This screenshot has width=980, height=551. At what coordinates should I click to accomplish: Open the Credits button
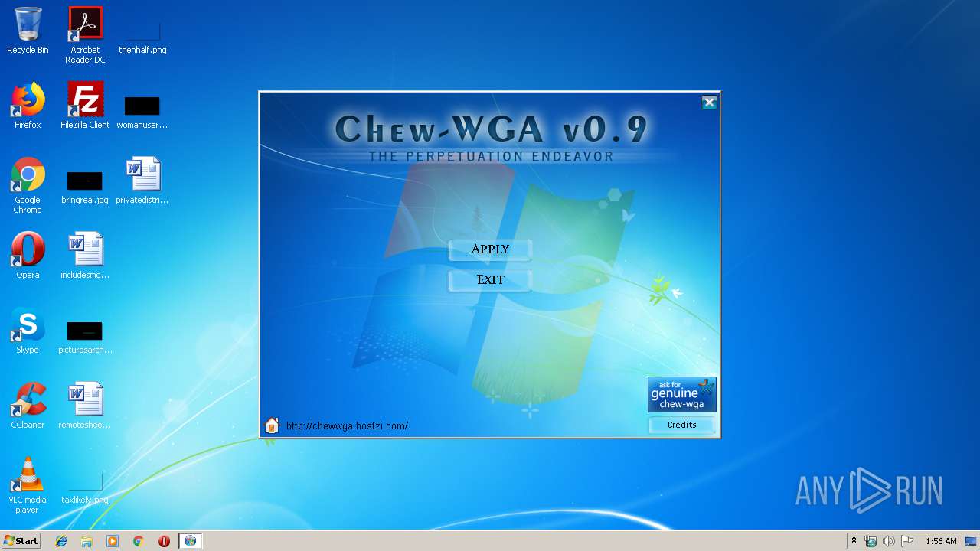point(681,425)
